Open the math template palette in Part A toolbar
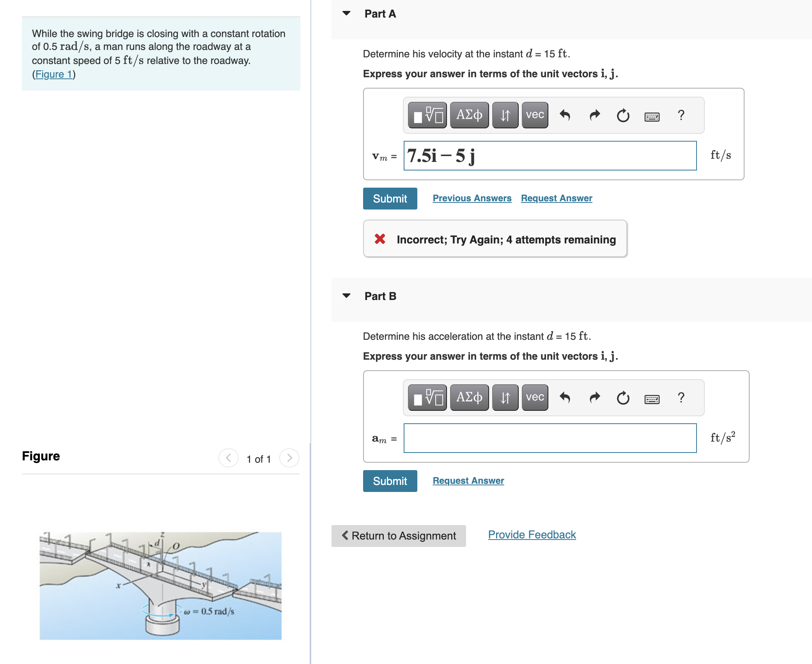Image resolution: width=812 pixels, height=664 pixels. pos(427,115)
